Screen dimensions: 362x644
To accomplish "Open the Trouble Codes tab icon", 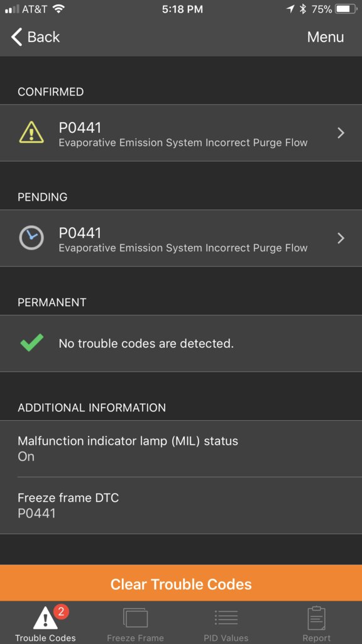I will [45, 618].
